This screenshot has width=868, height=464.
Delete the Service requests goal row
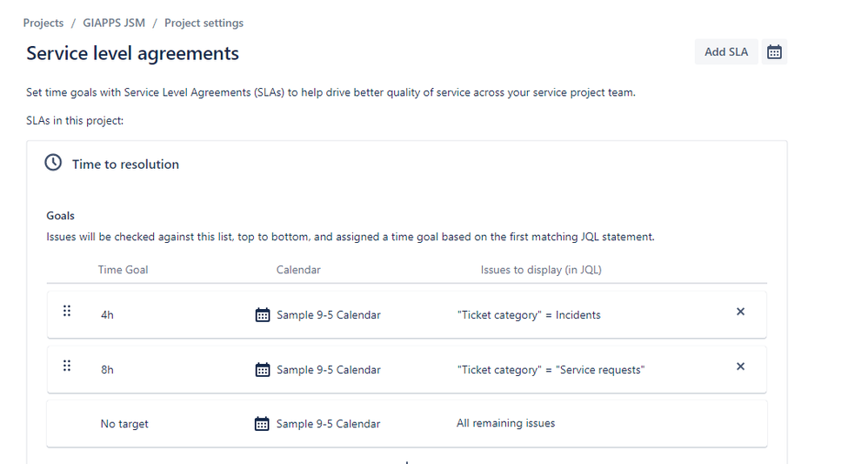click(x=740, y=366)
